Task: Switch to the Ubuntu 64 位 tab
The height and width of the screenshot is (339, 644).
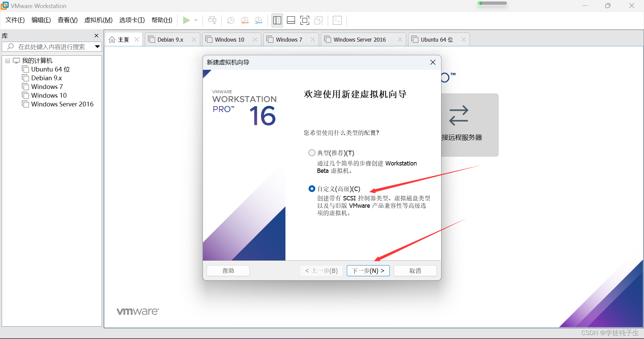Action: [437, 40]
